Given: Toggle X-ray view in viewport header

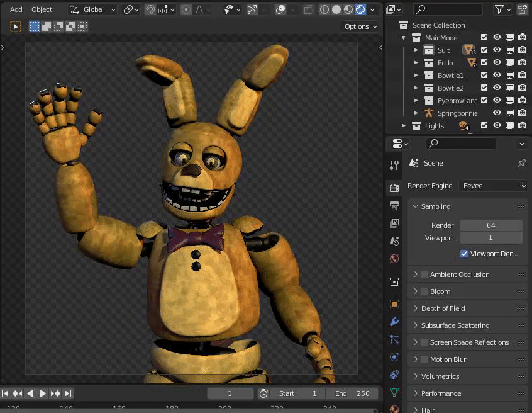Looking at the screenshot, I should 308,9.
